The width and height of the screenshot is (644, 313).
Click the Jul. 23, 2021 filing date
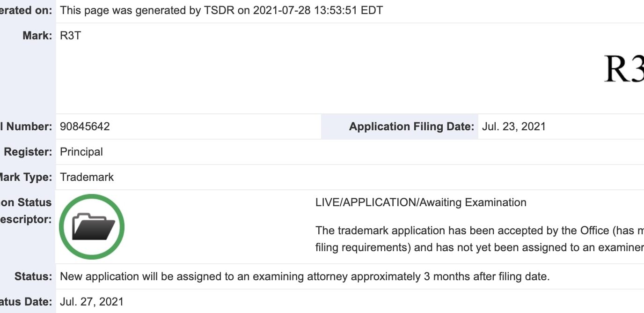[514, 127]
